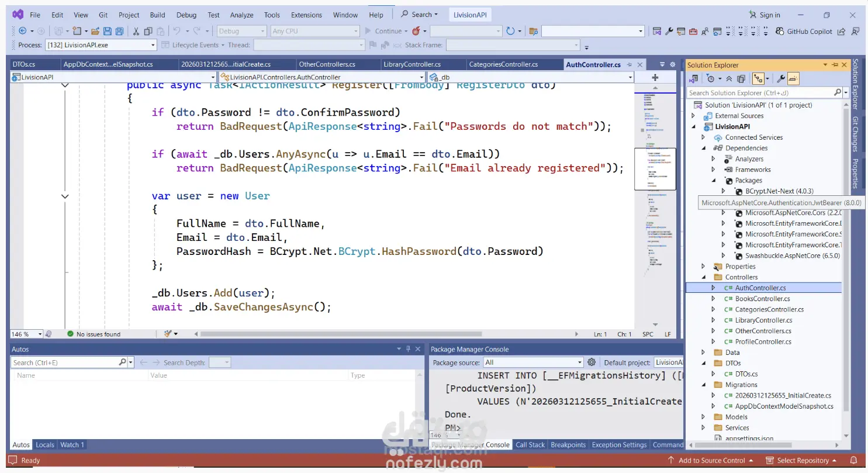
Task: Close the AuthController.cs editor tab
Action: pyautogui.click(x=639, y=65)
